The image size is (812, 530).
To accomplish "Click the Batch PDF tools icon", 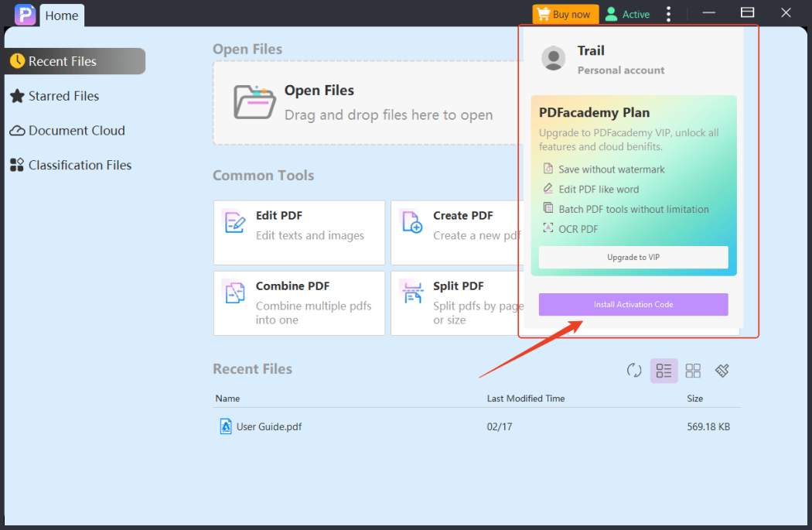I will click(548, 208).
